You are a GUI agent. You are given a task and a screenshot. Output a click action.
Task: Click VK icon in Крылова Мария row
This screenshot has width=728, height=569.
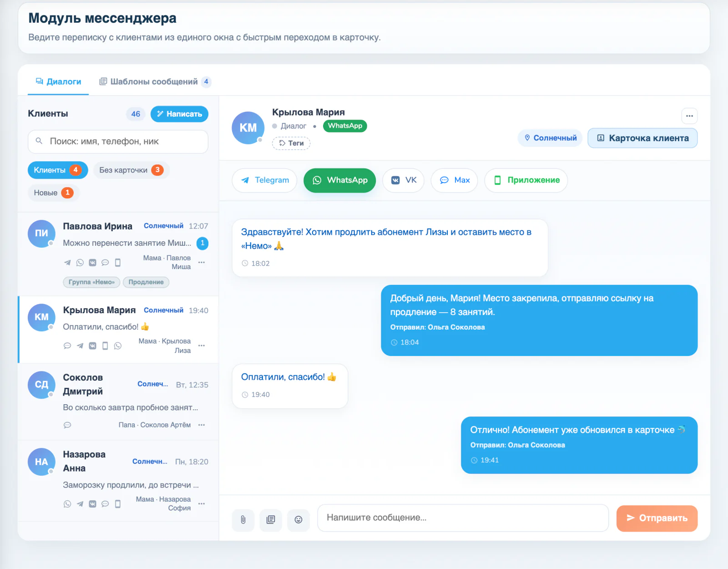(92, 346)
